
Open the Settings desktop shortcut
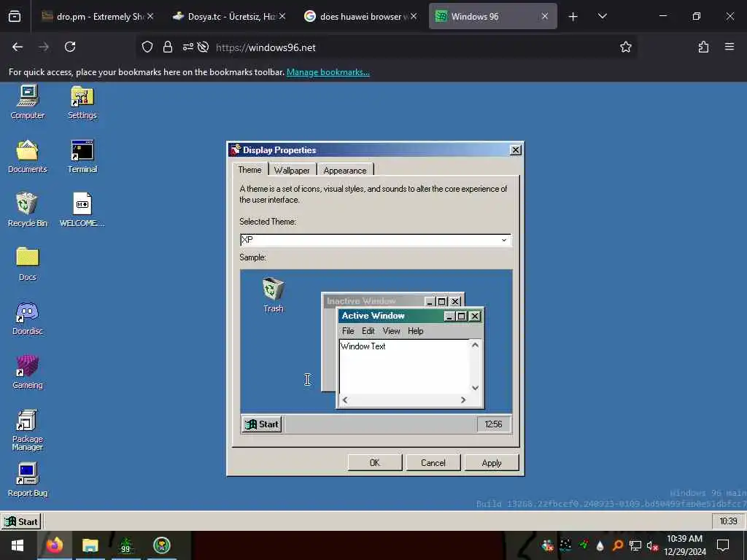[x=82, y=102]
